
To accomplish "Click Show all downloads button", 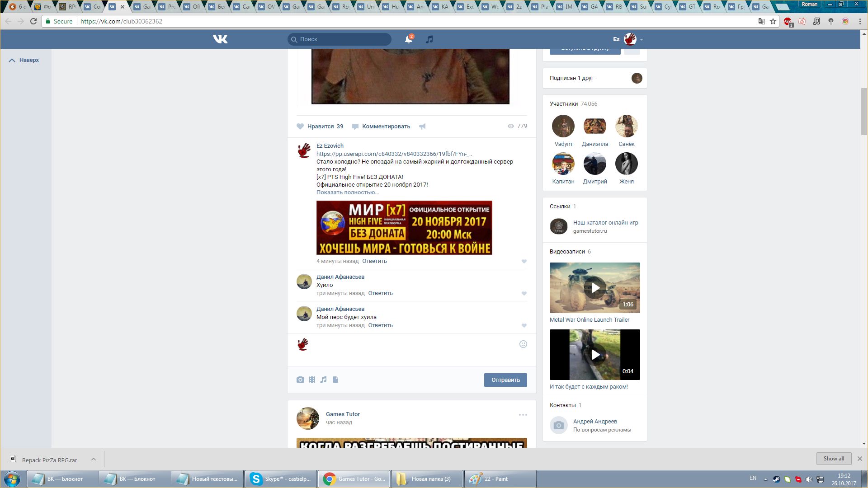I will [x=834, y=459].
